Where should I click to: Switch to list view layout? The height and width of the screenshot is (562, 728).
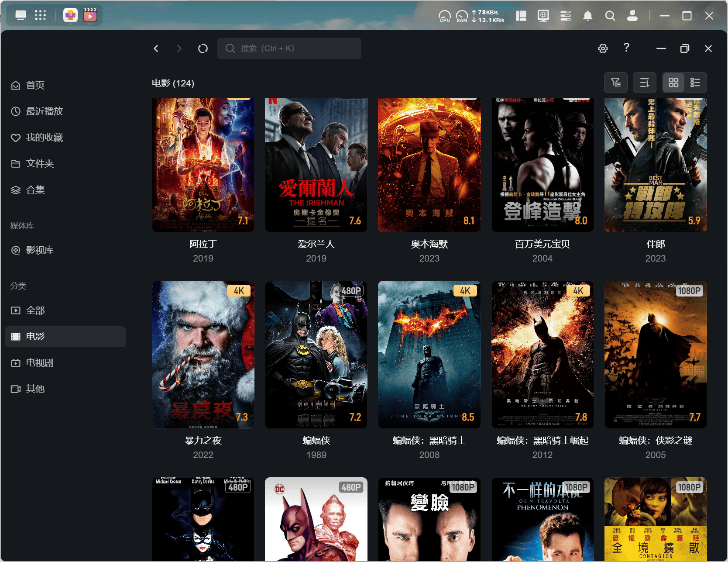695,83
